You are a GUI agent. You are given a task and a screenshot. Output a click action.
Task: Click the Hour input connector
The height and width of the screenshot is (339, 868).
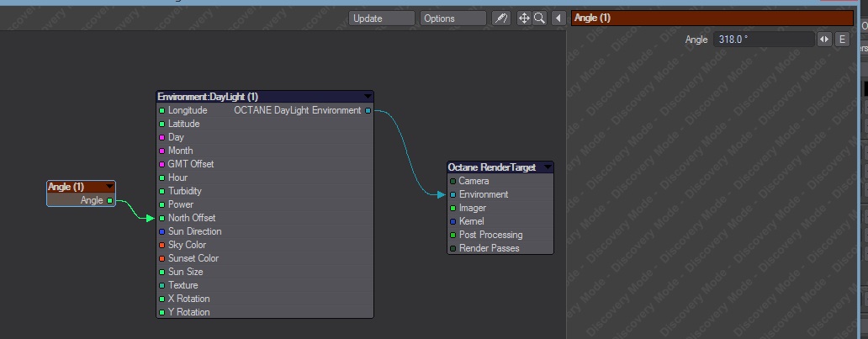[162, 177]
